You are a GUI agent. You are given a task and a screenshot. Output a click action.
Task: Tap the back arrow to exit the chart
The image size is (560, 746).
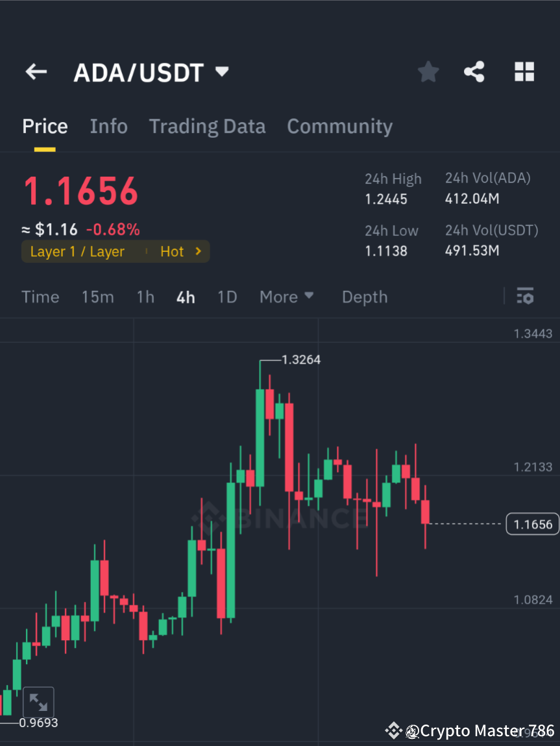(x=36, y=71)
